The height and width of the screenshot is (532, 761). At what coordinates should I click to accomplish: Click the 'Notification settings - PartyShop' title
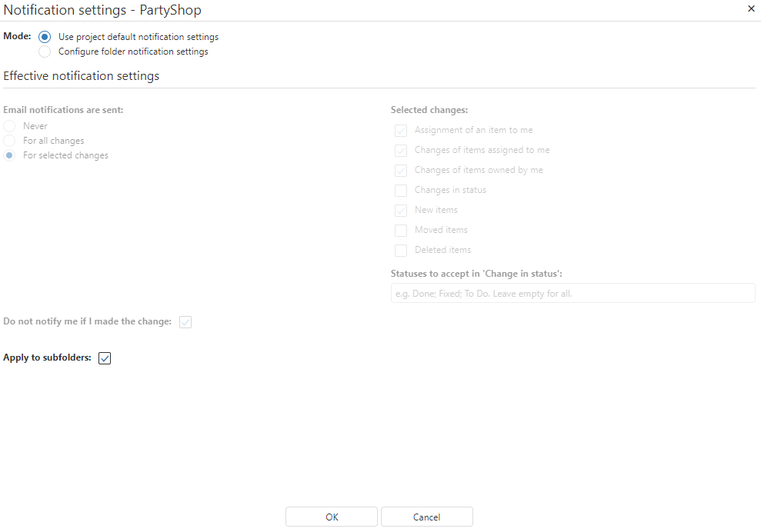point(102,10)
